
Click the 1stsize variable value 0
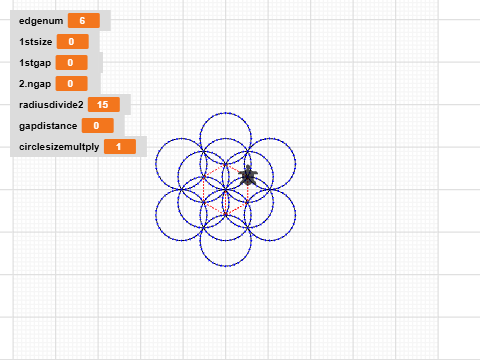point(73,42)
